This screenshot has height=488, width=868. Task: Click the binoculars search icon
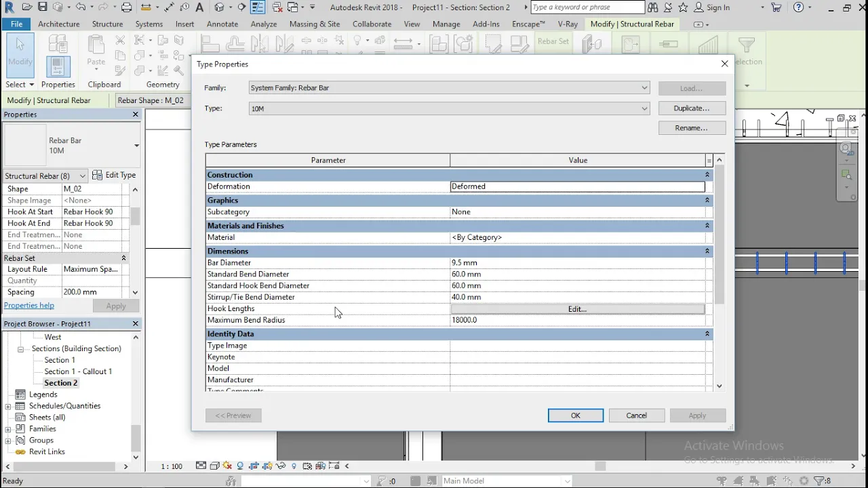point(652,7)
